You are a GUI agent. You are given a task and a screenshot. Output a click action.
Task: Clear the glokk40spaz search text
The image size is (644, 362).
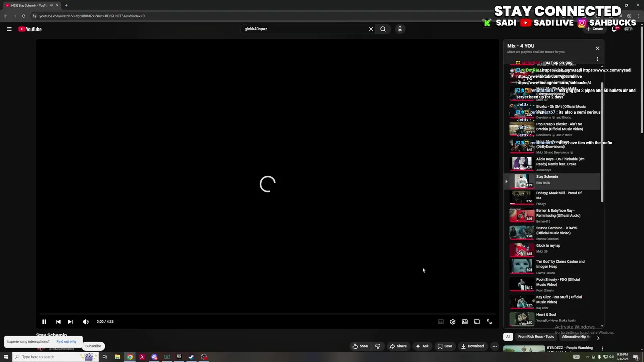(x=371, y=29)
